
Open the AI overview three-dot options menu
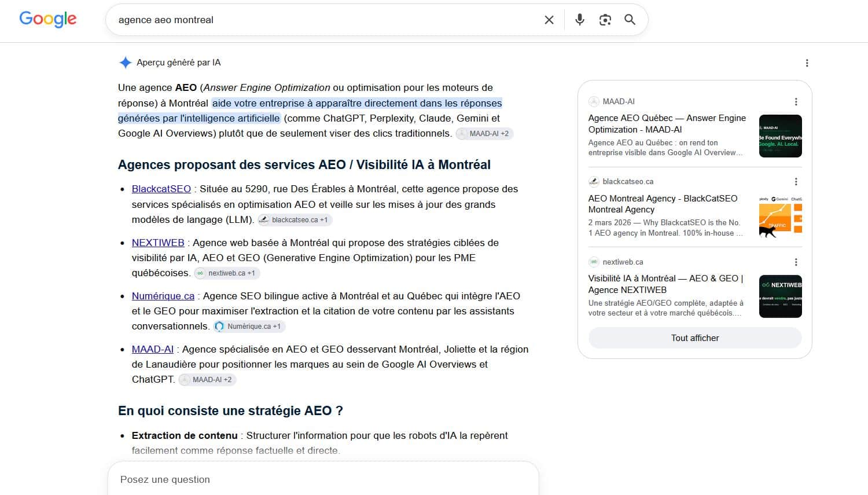pyautogui.click(x=807, y=63)
